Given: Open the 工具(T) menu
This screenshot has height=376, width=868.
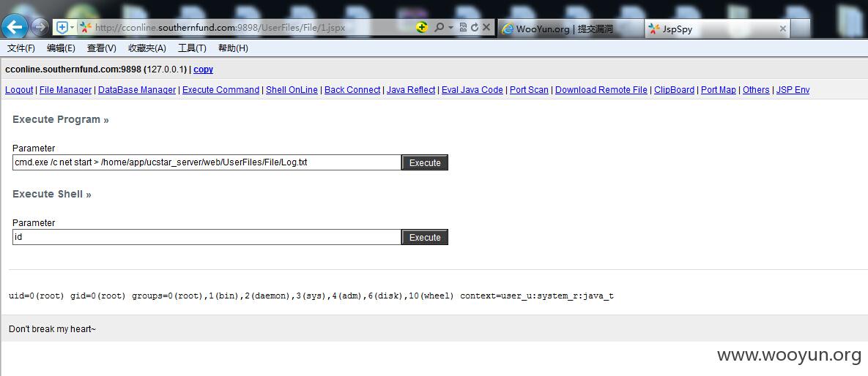Looking at the screenshot, I should coord(192,48).
